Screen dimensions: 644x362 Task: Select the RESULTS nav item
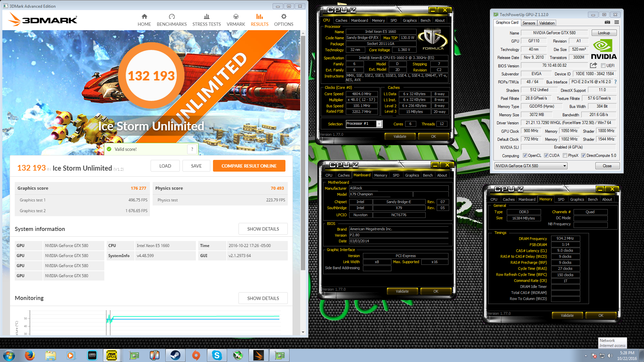click(x=260, y=20)
